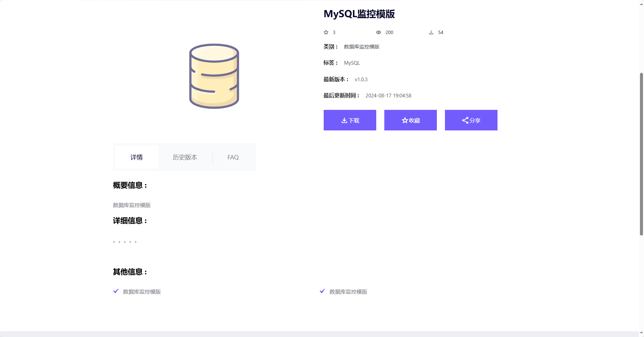644x337 pixels.
Task: Switch to the 详情 tab
Action: coord(137,157)
